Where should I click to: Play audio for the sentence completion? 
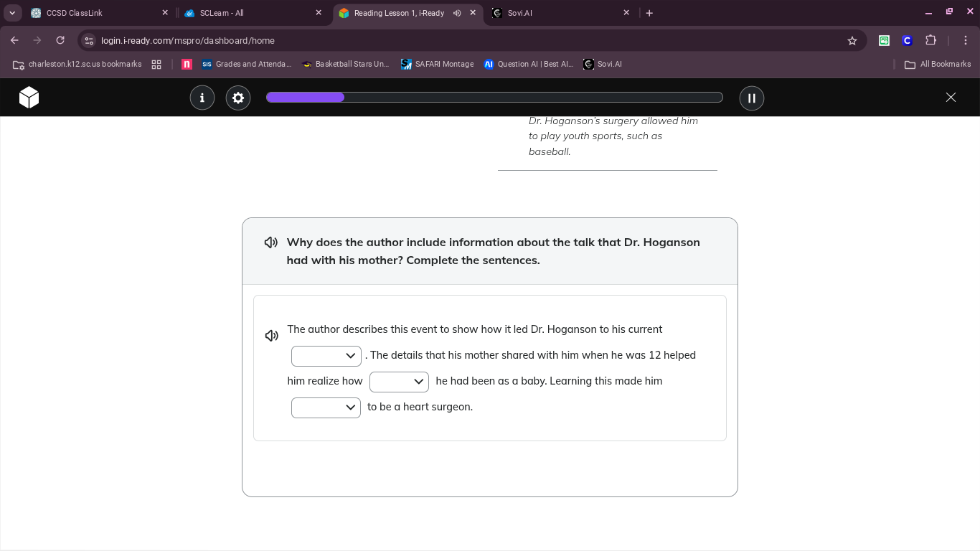point(272,336)
